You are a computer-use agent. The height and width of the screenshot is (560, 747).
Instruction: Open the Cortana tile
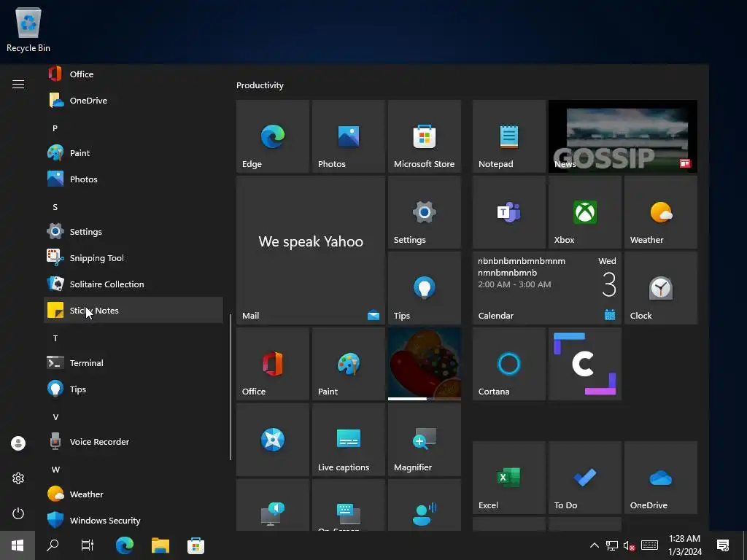pos(508,364)
